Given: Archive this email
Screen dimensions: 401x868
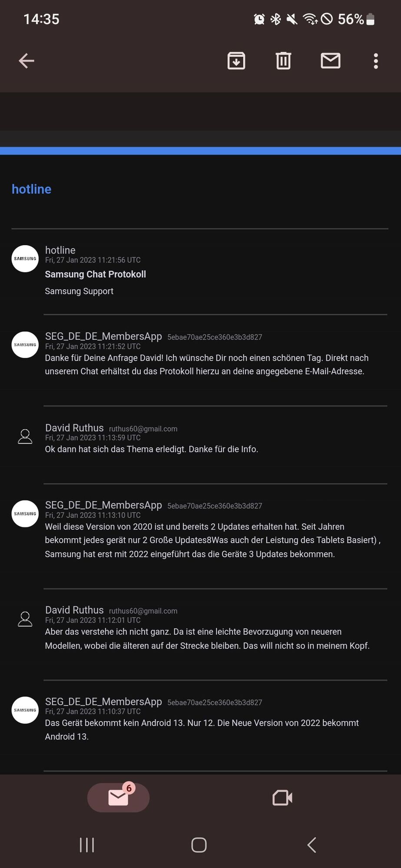Looking at the screenshot, I should (x=236, y=61).
